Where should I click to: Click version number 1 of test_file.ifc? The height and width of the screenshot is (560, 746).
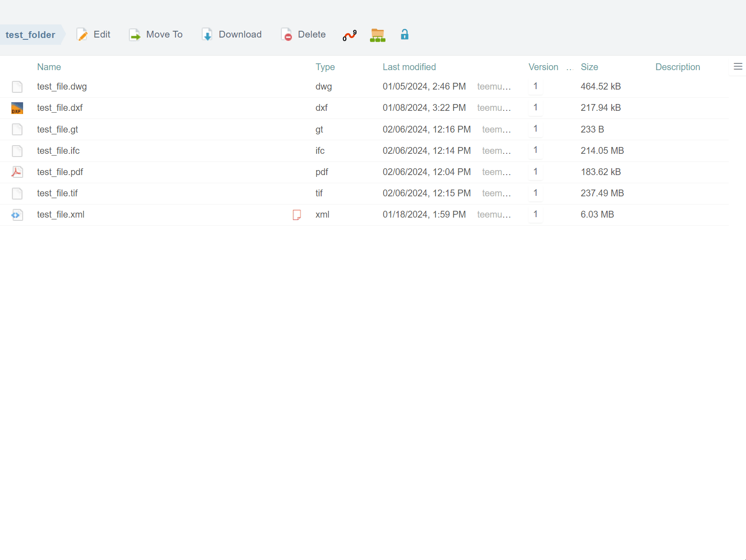coord(536,150)
